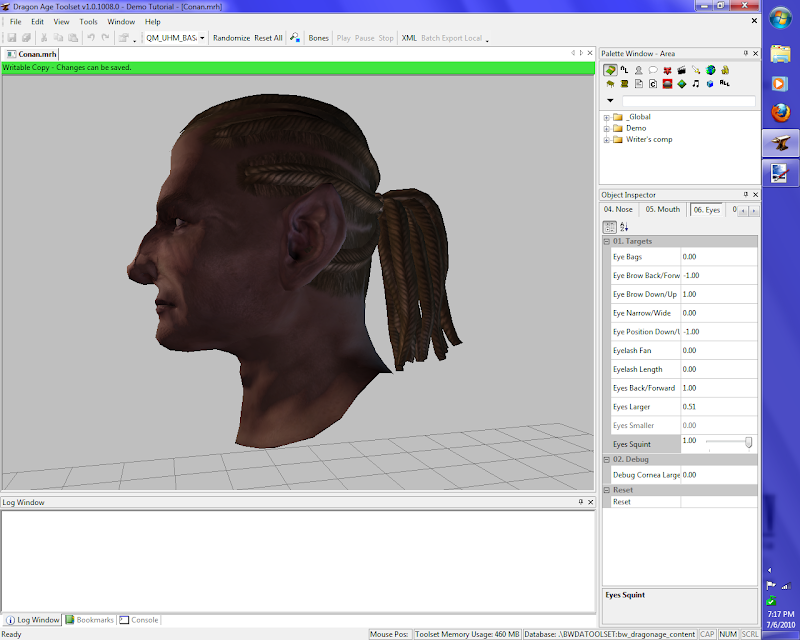Click the Eyes Squint slider handle
This screenshot has width=800, height=640.
[748, 442]
